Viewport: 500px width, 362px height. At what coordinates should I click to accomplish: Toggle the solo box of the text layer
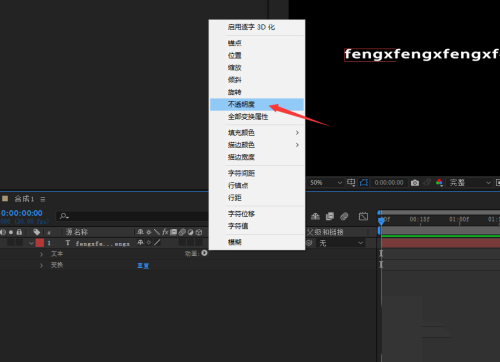11,243
